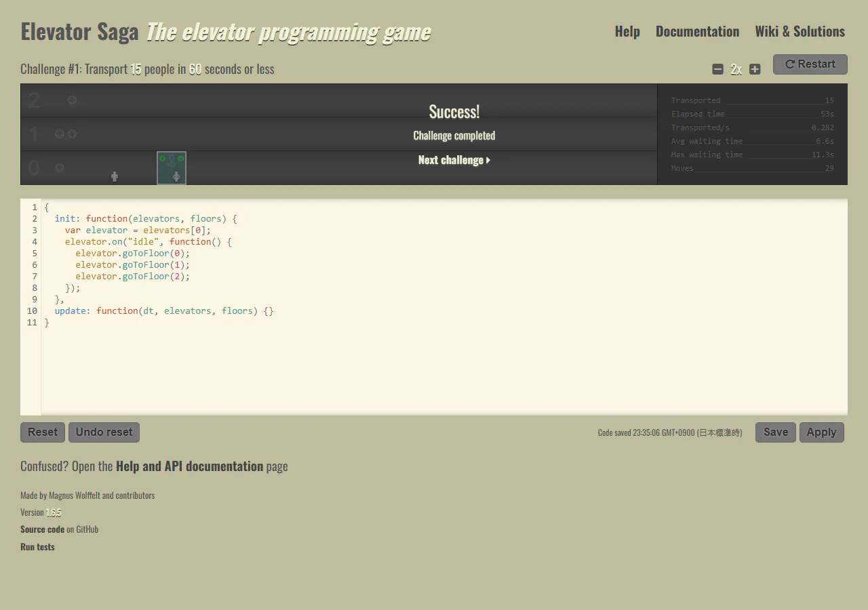Click the Avg waiting time statistic
This screenshot has height=610, width=868.
coord(753,141)
